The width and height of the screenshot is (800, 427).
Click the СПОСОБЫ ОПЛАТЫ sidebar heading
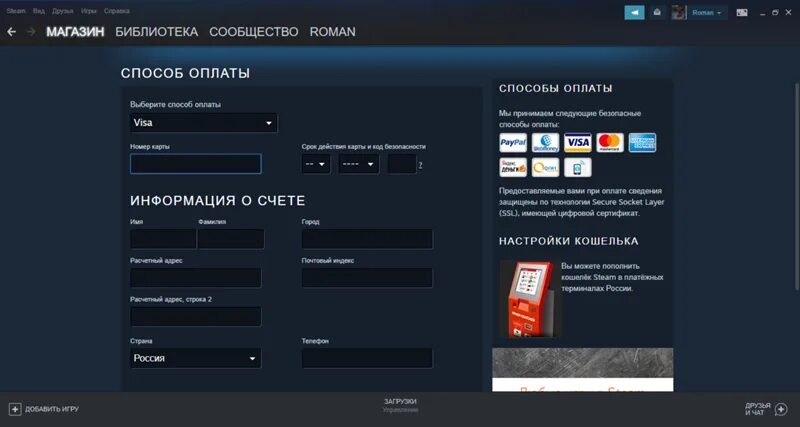click(x=556, y=89)
